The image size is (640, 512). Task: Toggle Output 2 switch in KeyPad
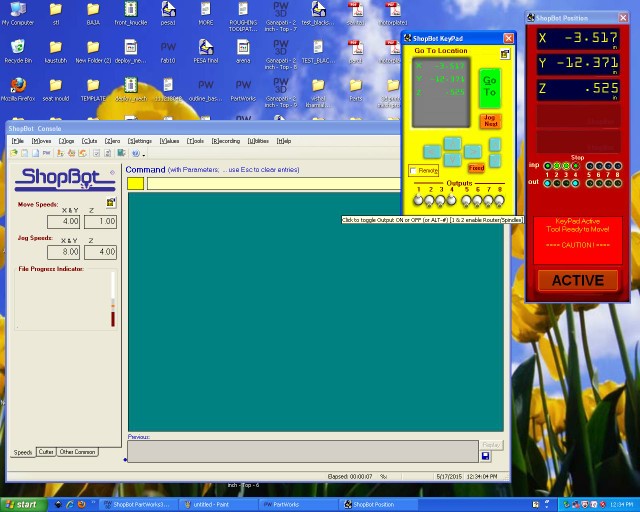(429, 200)
